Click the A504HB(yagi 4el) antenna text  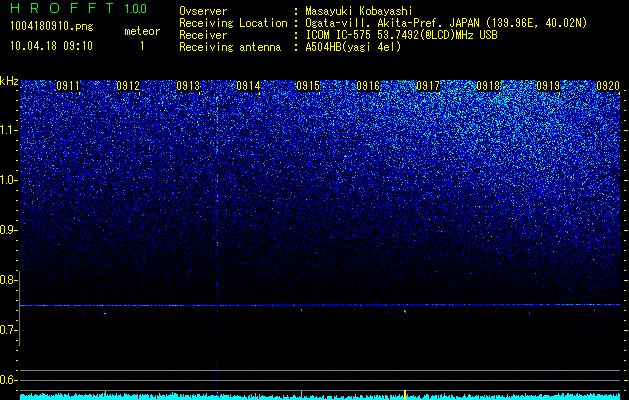pyautogui.click(x=353, y=47)
